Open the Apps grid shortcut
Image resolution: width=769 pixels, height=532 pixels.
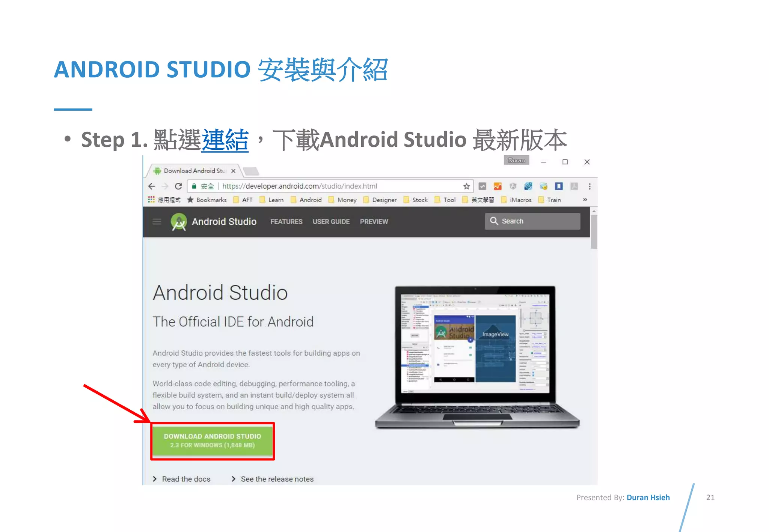point(151,200)
